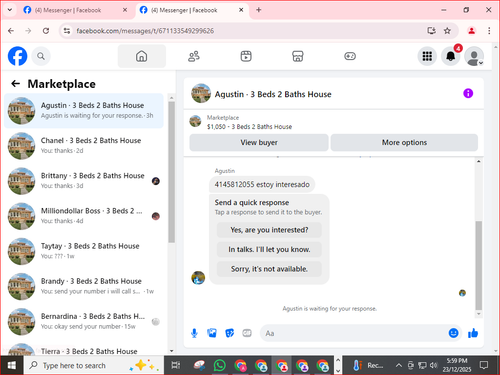The image size is (500, 375).
Task: Open the site information icon
Action: pos(67,31)
